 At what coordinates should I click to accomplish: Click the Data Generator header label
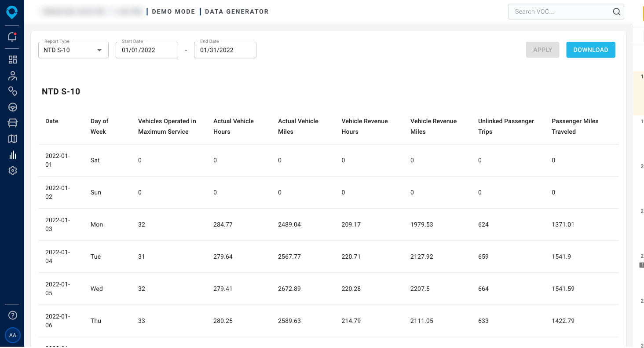237,12
